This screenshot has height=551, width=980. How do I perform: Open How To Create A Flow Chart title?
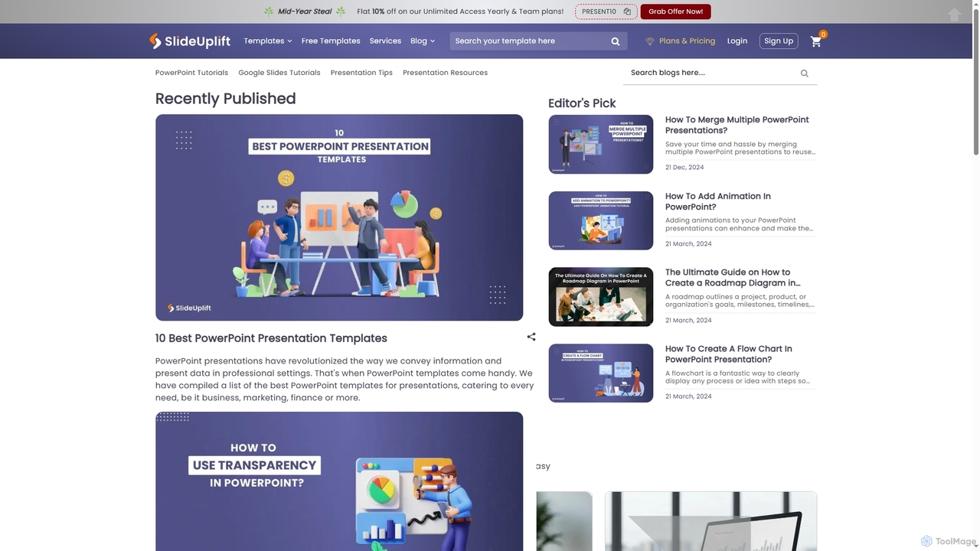[729, 354]
